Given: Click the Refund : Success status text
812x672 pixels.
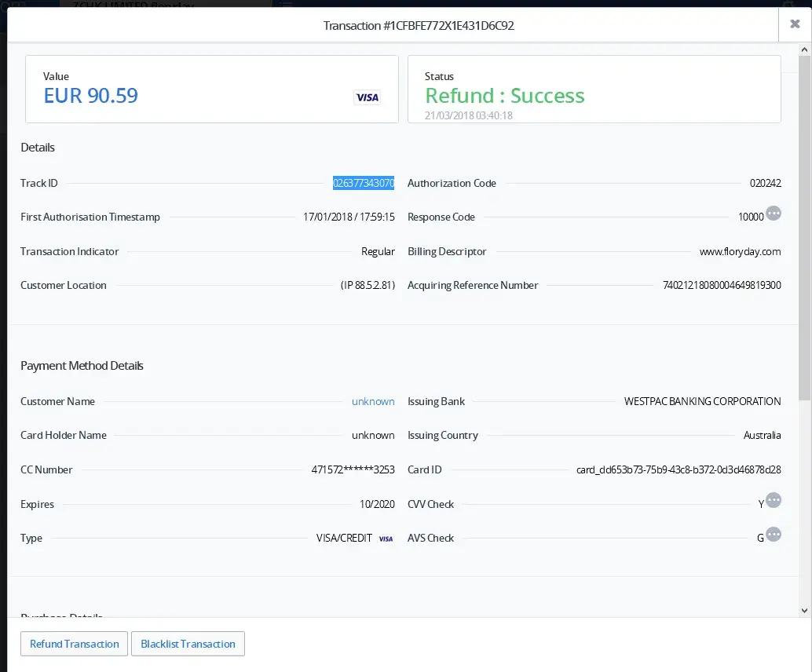Looking at the screenshot, I should pyautogui.click(x=505, y=96).
